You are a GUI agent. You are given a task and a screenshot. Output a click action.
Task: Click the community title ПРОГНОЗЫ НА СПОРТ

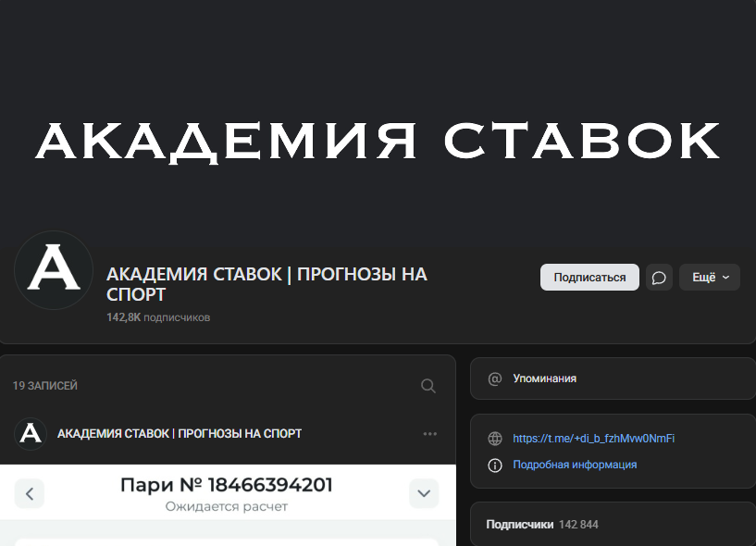click(266, 284)
